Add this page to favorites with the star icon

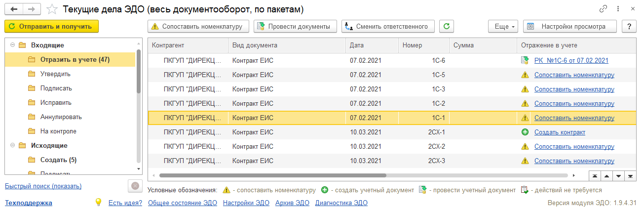[x=51, y=9]
